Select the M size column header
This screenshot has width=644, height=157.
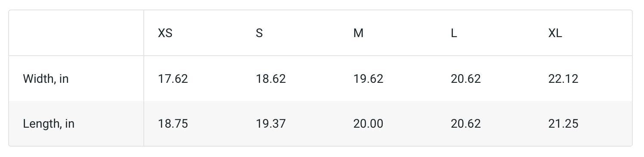(x=358, y=33)
